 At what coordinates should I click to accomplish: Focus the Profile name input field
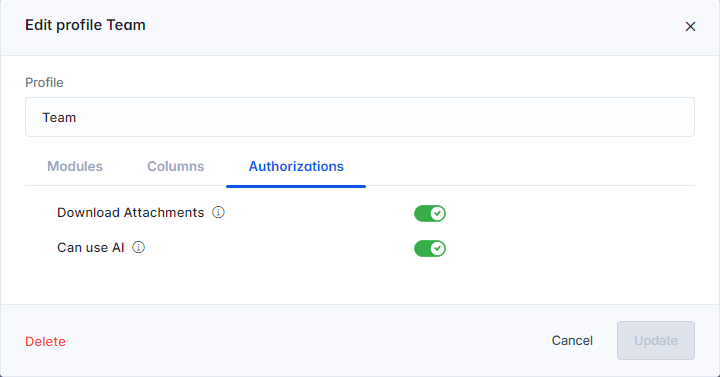click(x=360, y=117)
